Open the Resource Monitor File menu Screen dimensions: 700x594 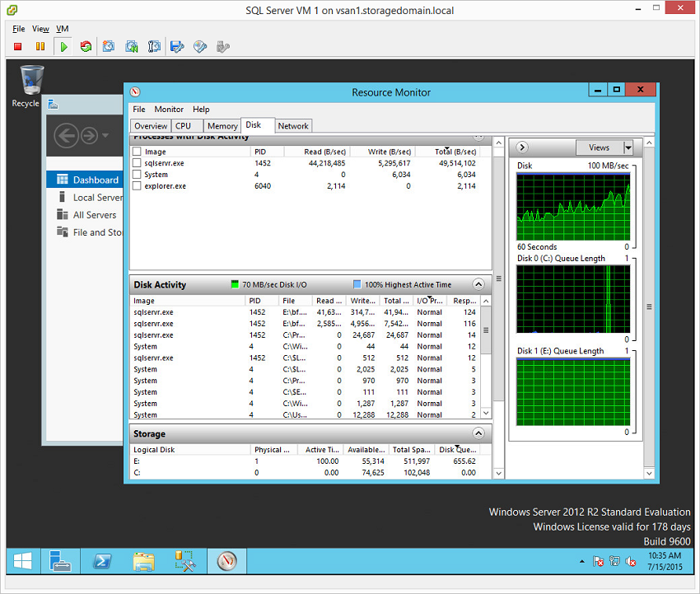[x=139, y=109]
